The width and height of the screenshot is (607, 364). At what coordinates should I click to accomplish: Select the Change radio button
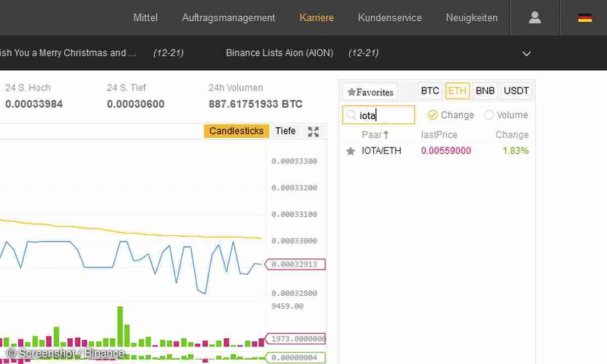[x=433, y=115]
